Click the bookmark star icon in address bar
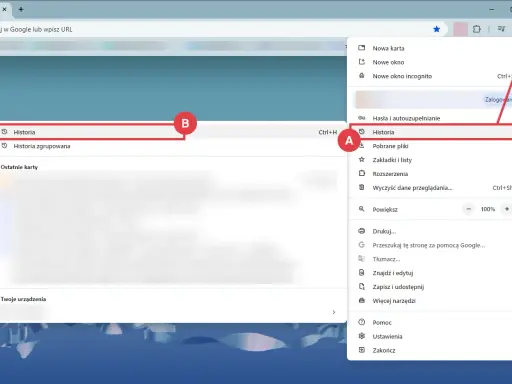Screen dimensions: 512x384 coord(436,29)
